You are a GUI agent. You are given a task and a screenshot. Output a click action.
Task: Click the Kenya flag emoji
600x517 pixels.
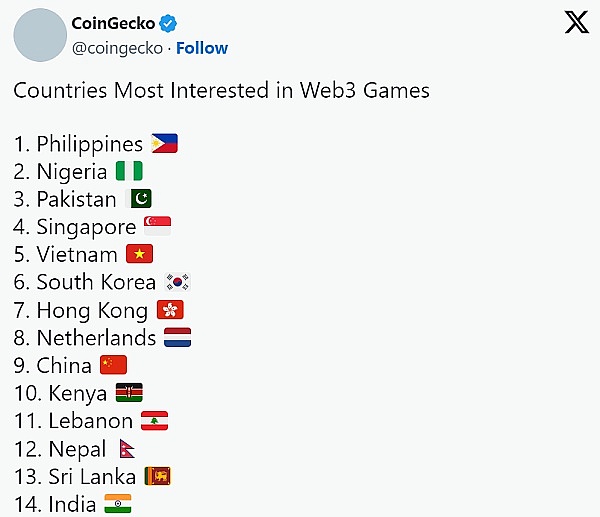tap(129, 393)
